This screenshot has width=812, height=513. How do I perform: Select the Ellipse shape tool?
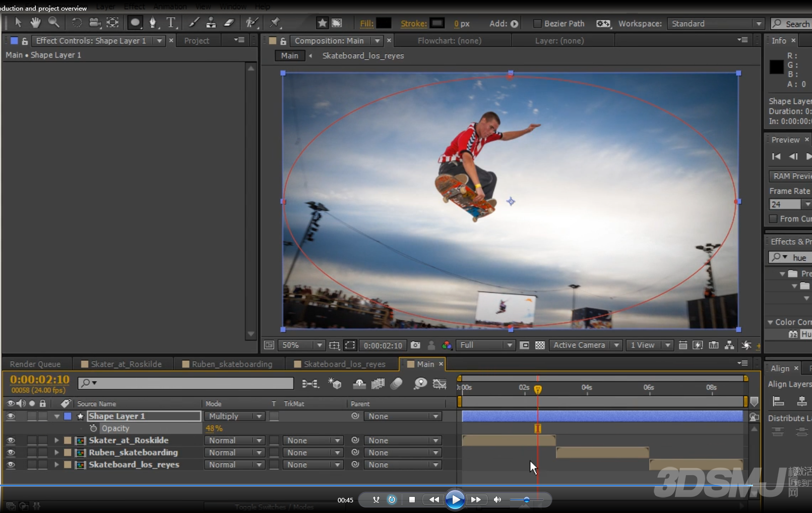pos(135,23)
